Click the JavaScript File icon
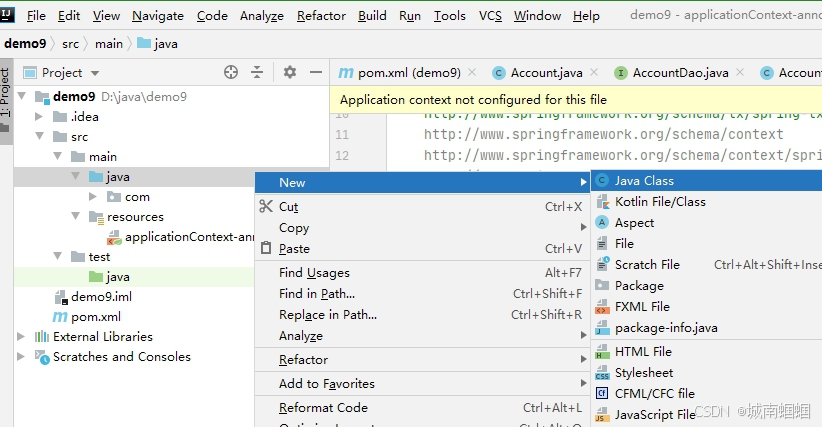 click(602, 414)
